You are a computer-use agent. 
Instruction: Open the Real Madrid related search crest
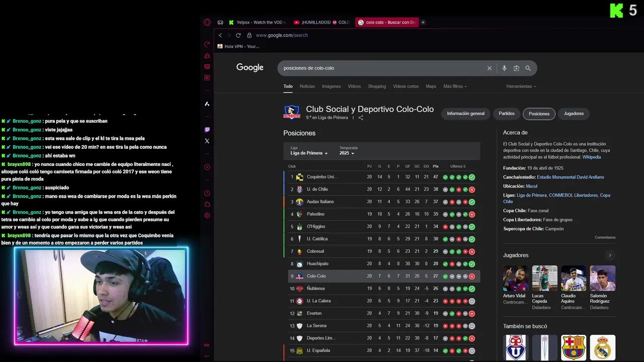click(603, 347)
